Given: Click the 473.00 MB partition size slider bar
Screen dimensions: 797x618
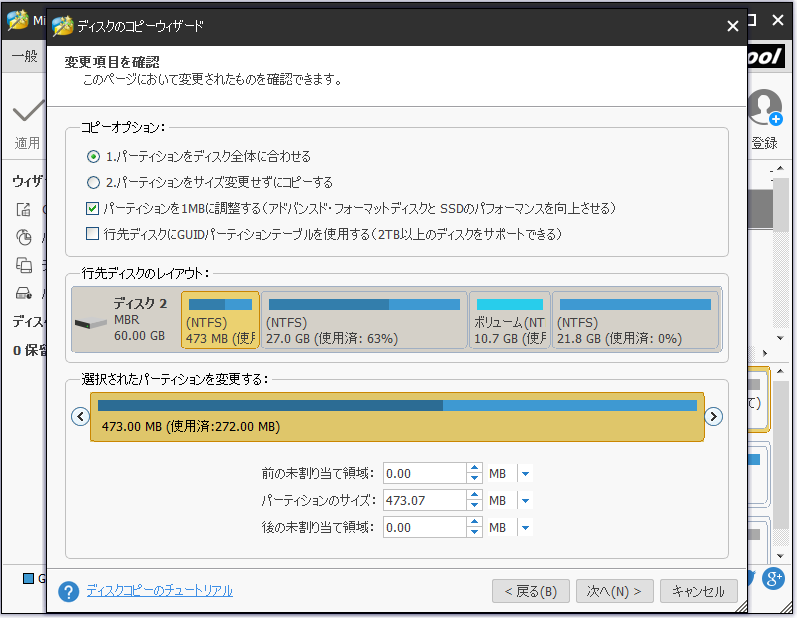Looking at the screenshot, I should [x=397, y=417].
